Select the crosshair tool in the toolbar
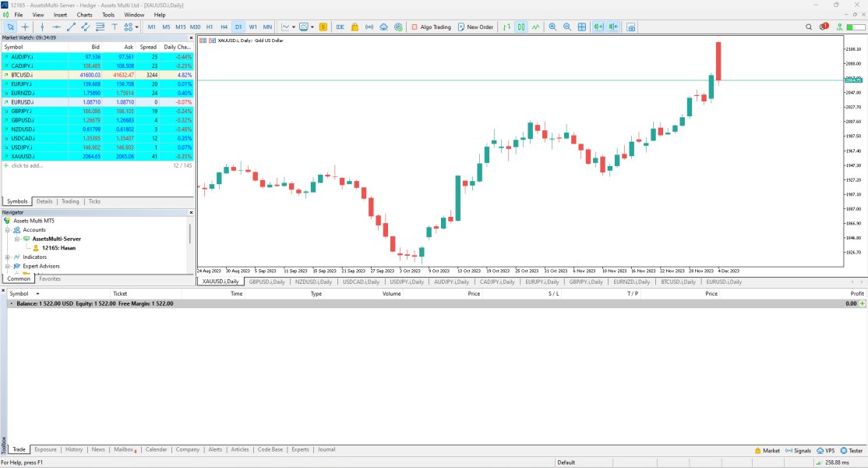868x468 pixels. 25,27
